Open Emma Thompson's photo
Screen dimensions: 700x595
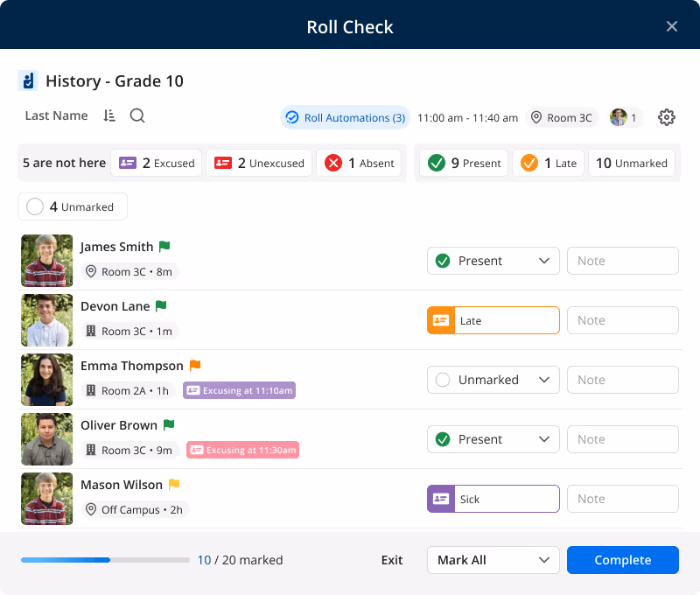click(47, 380)
